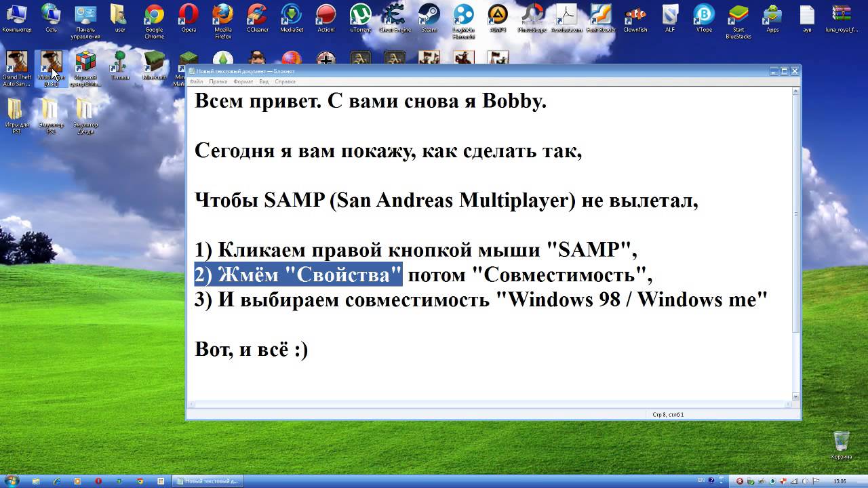This screenshot has height=488, width=868.
Task: Click the Notepad vertical scrollbar
Action: (x=796, y=243)
